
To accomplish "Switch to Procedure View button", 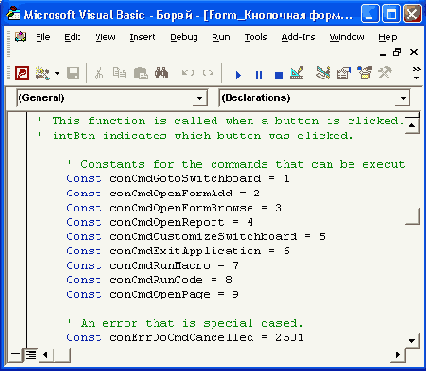I will (15, 355).
